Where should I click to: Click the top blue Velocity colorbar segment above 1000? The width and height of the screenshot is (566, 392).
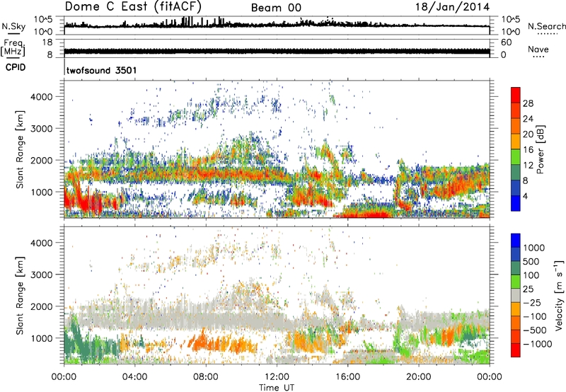click(x=516, y=241)
